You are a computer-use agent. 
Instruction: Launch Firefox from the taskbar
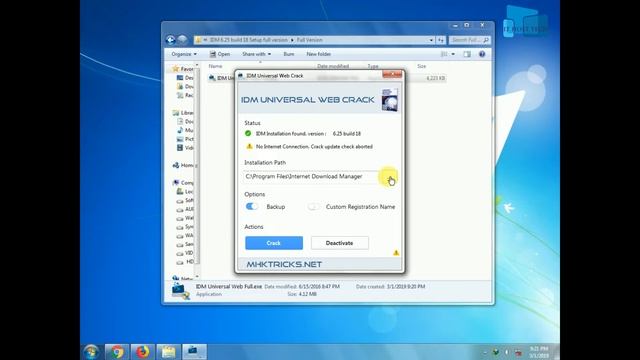click(x=142, y=351)
